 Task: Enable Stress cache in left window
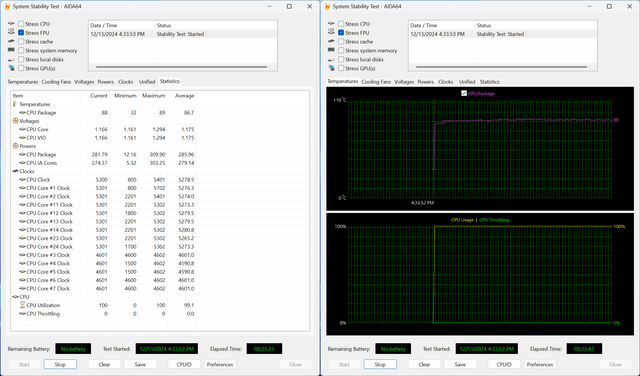point(21,42)
